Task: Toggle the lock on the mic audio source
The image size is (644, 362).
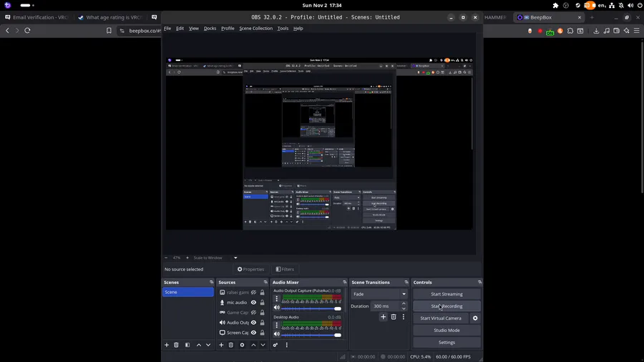Action: [x=262, y=303]
